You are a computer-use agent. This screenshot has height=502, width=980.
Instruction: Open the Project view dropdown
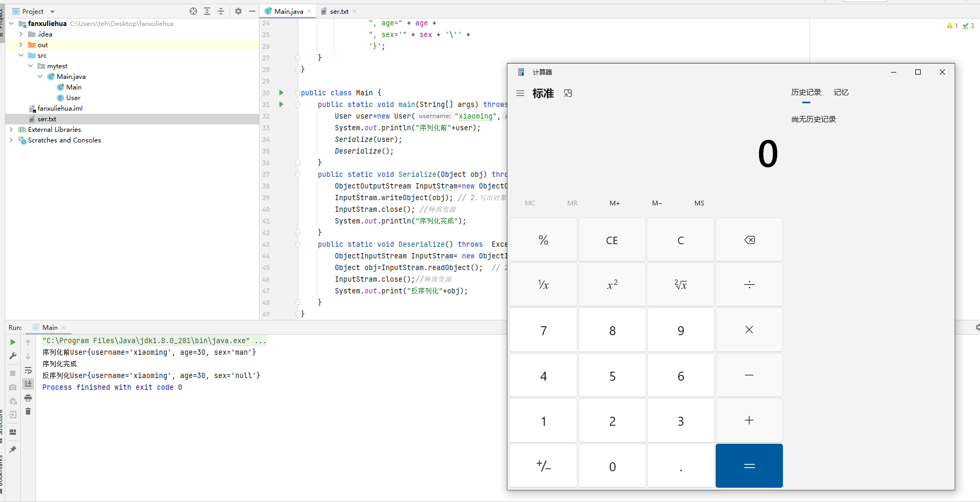52,12
